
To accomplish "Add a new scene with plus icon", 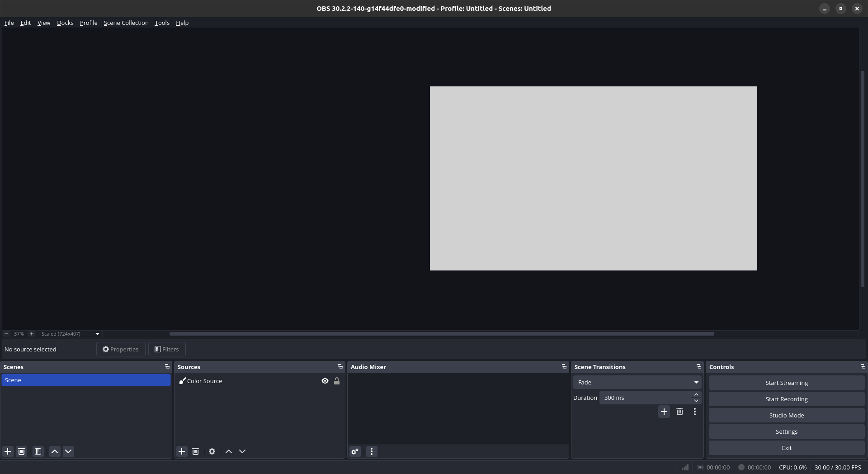I will point(8,451).
